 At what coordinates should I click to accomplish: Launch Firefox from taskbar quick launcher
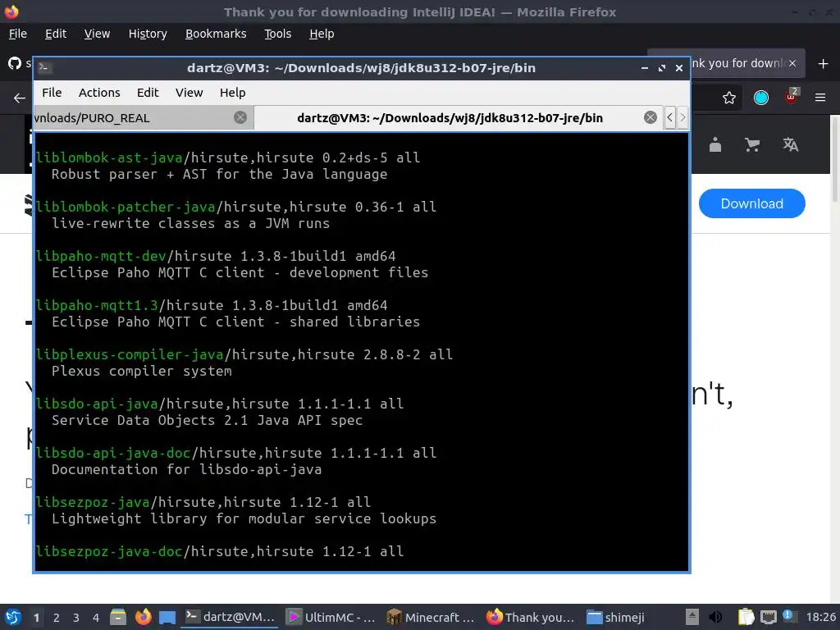(143, 617)
